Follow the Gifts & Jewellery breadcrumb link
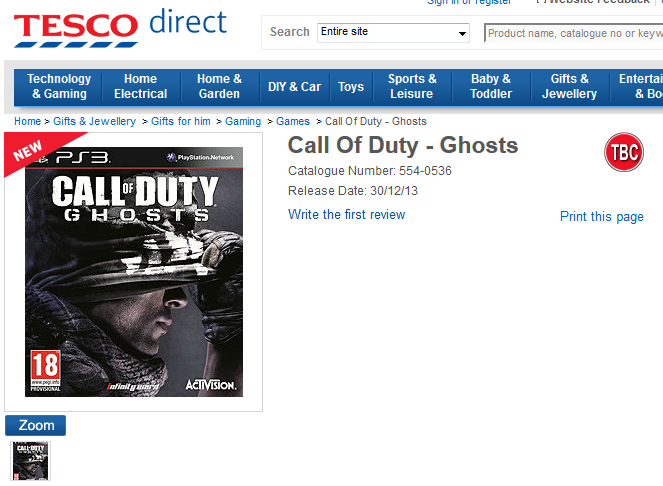 95,121
